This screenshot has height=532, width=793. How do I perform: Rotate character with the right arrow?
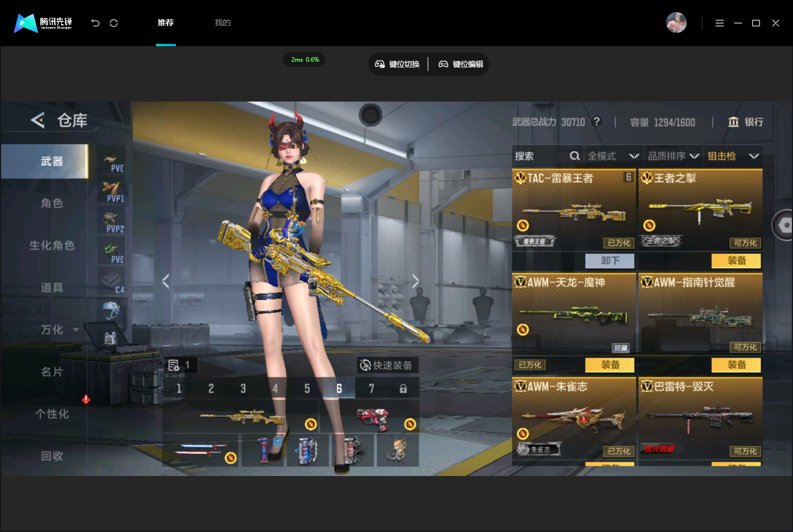click(416, 281)
